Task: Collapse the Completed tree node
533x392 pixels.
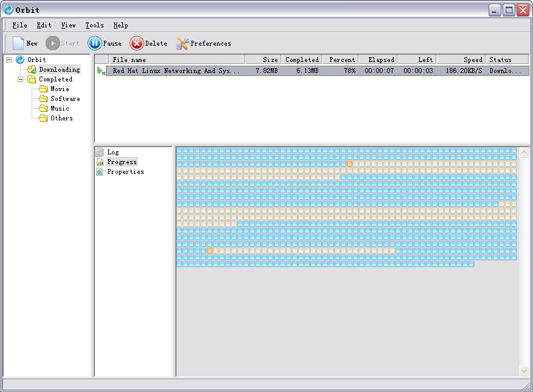Action: 21,80
